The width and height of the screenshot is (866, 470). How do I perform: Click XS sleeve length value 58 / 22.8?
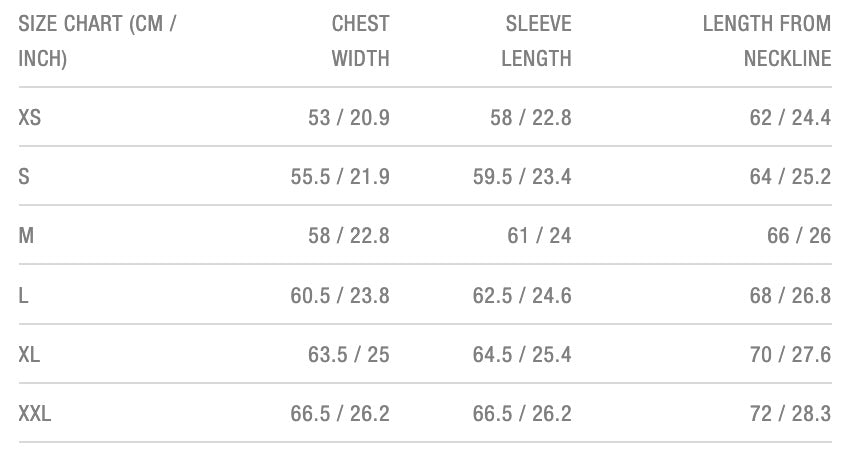coord(531,118)
